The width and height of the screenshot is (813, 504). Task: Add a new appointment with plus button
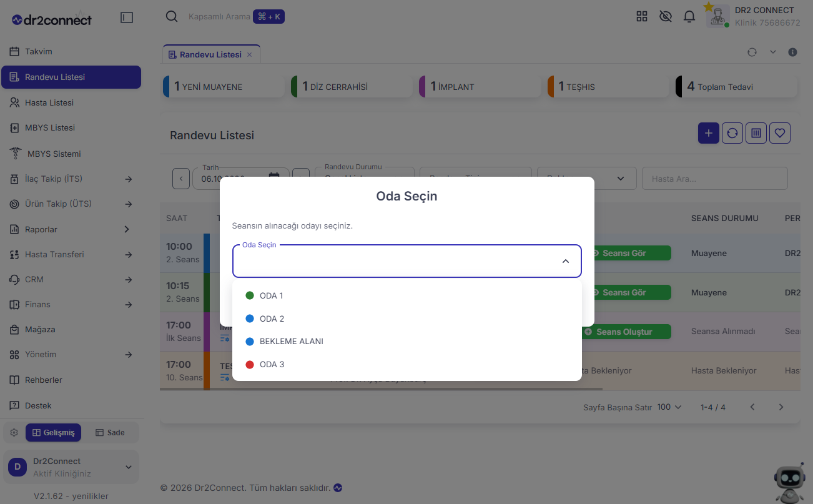click(x=709, y=133)
